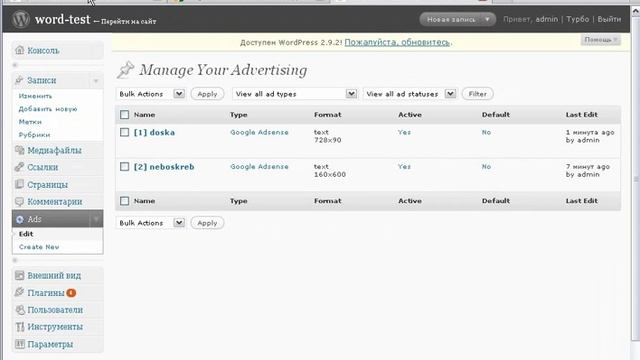This screenshot has width=640, height=360.
Task: Open Рубрики under Записи
Action: pyautogui.click(x=34, y=135)
